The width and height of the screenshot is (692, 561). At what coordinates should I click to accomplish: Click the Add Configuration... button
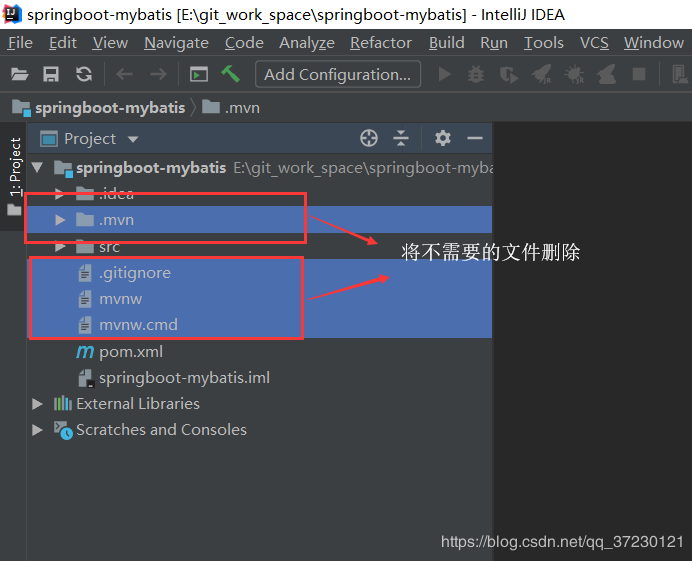point(338,74)
